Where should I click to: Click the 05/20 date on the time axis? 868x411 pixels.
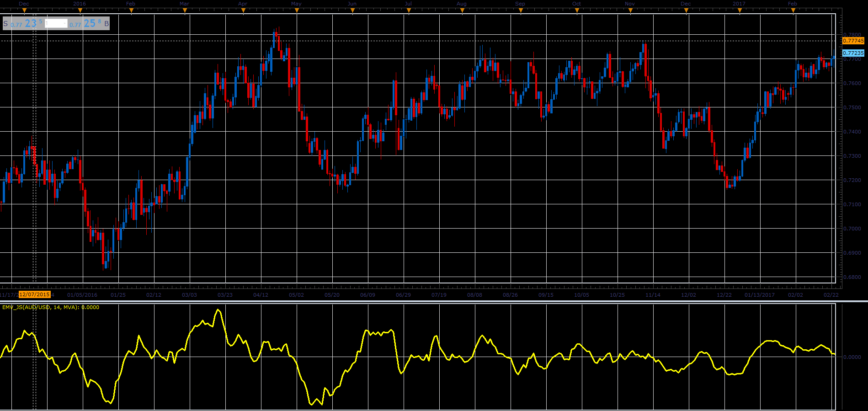point(332,295)
